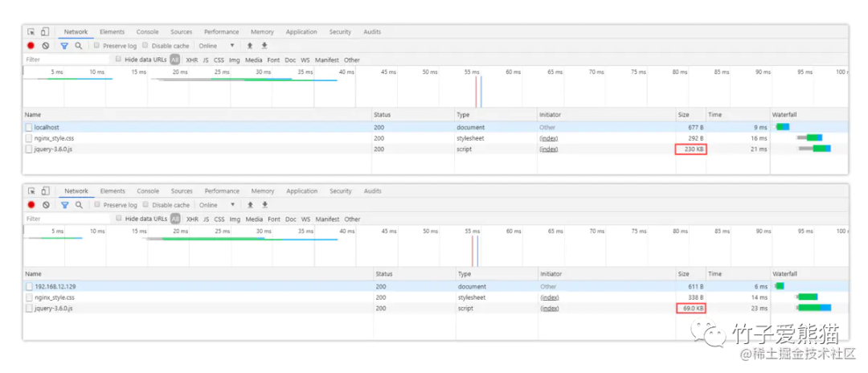This screenshot has height=373, width=868.
Task: Filter by XHR in the localhost panel
Action: point(191,59)
